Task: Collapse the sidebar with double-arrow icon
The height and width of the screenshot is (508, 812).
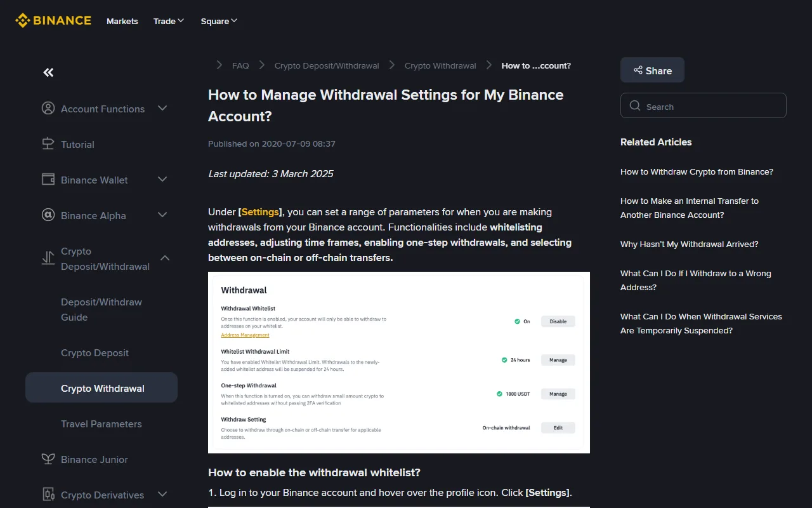Action: coord(48,72)
